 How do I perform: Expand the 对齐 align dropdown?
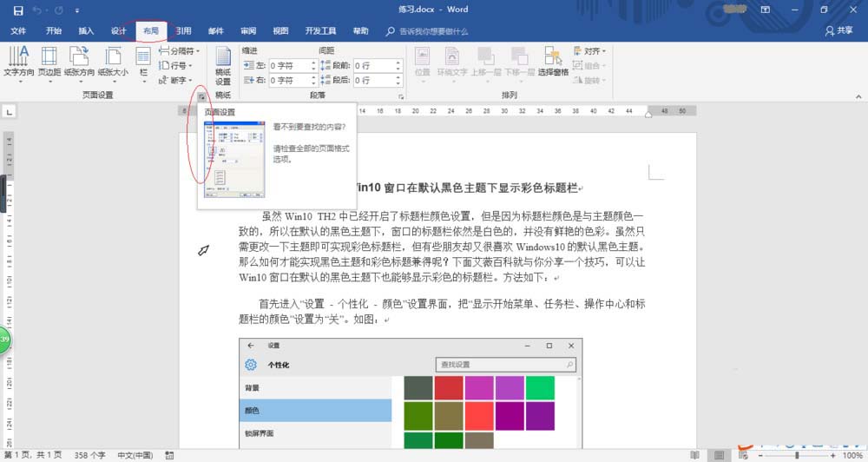[589, 51]
